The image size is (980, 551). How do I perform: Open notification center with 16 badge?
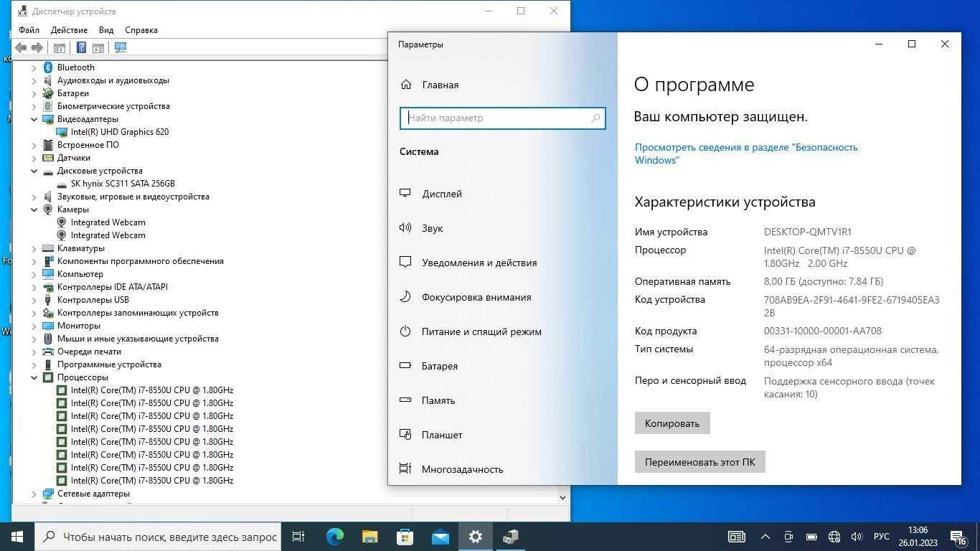(x=958, y=537)
